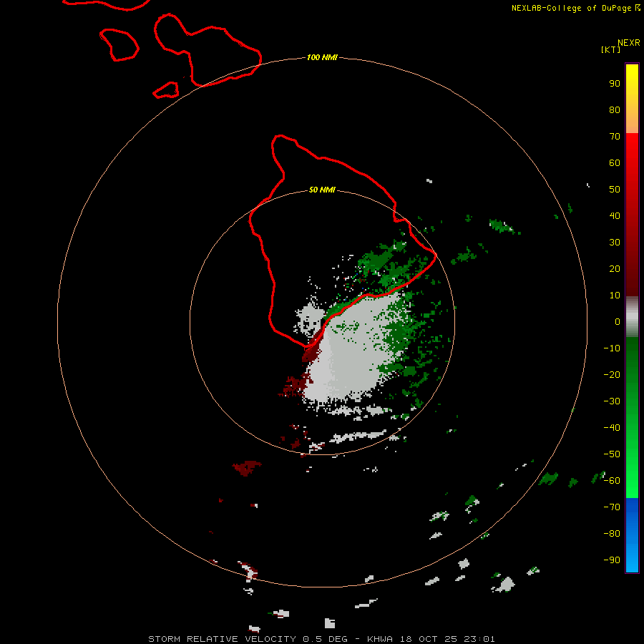644x644 pixels.
Task: Select the 80 value on velocity scale
Action: click(615, 109)
